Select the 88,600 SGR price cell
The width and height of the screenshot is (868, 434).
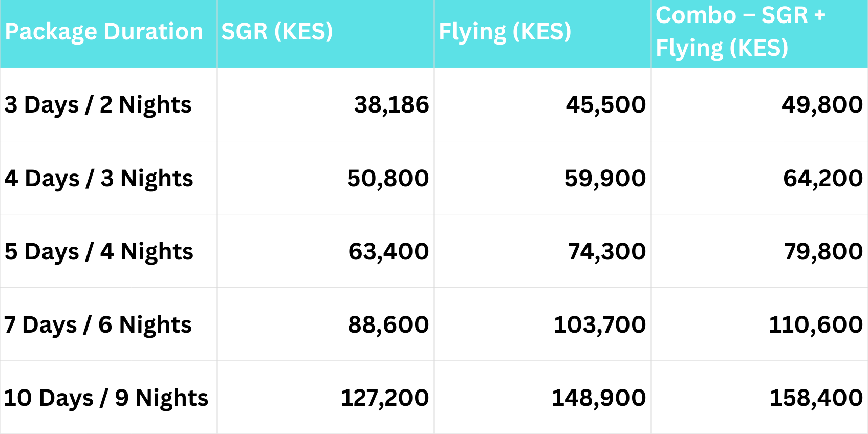point(388,325)
